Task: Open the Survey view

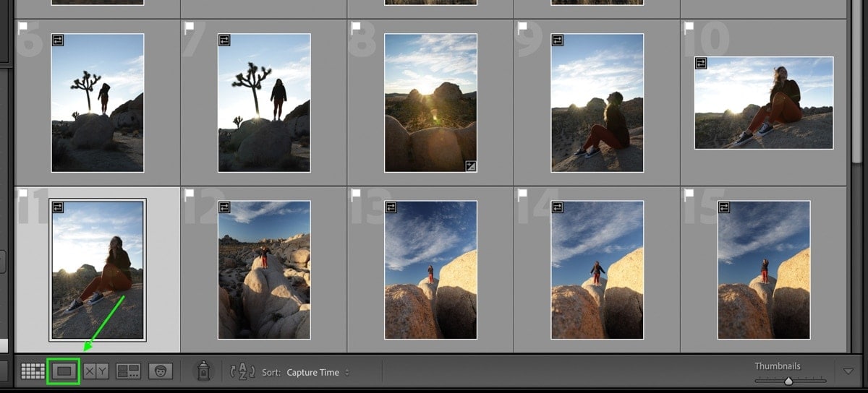Action: (x=128, y=371)
